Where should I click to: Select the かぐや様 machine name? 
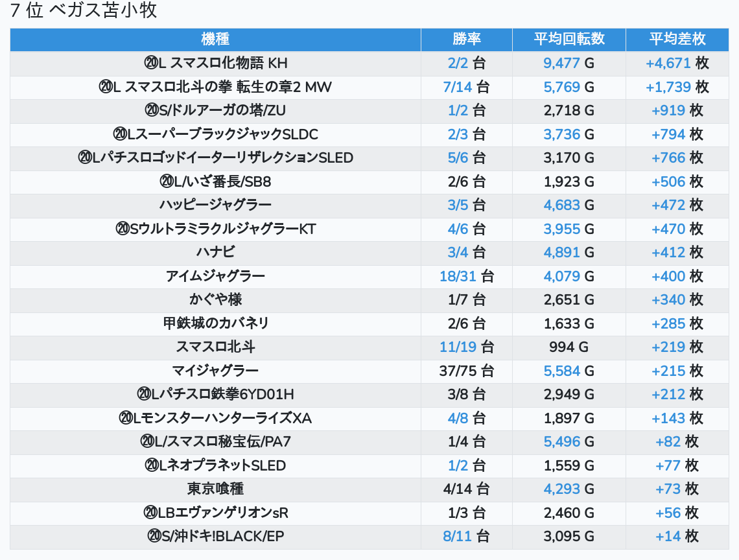coord(215,299)
